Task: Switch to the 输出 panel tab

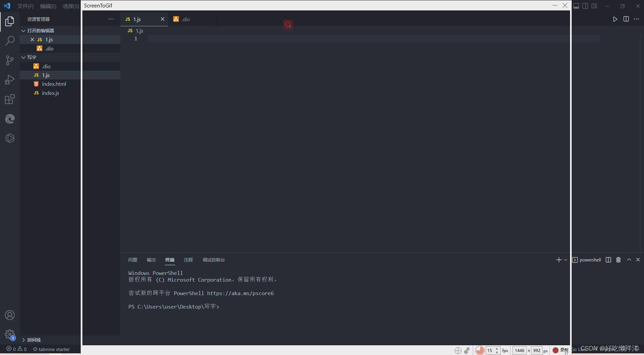Action: (151, 260)
